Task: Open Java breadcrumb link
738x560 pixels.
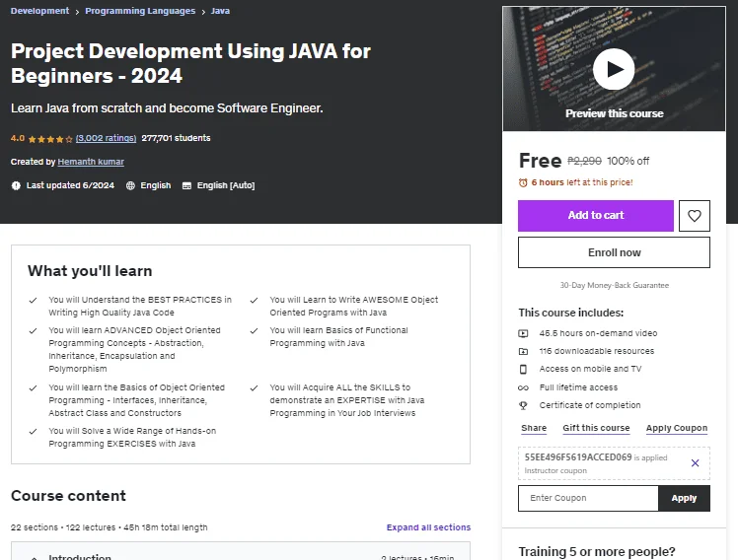Action: click(x=220, y=11)
